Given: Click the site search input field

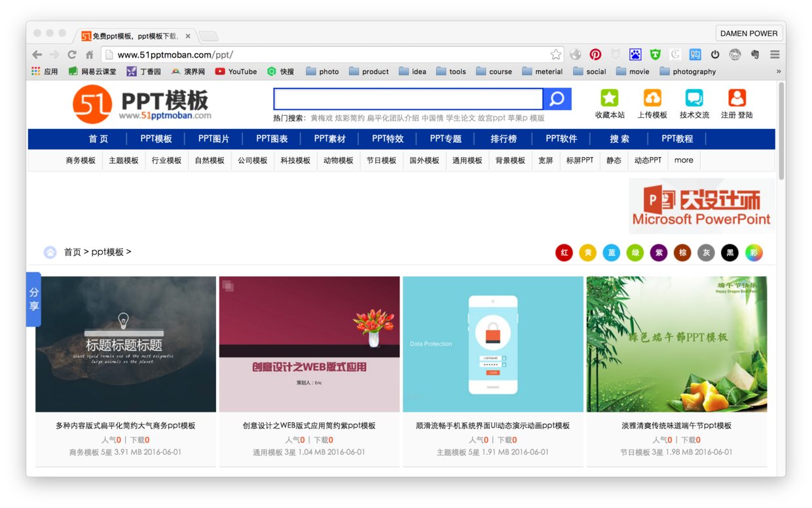Looking at the screenshot, I should click(x=408, y=99).
